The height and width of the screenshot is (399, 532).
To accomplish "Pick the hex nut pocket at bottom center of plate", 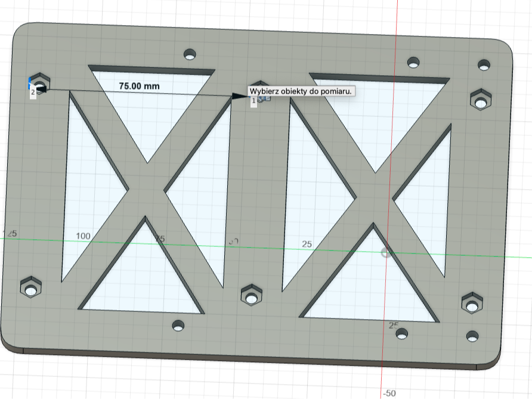I will 252,295.
